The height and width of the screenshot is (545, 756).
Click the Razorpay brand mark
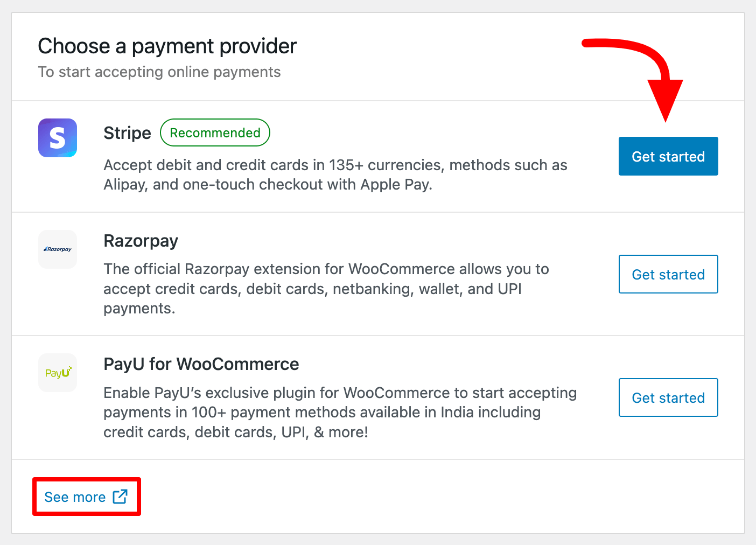(x=57, y=249)
